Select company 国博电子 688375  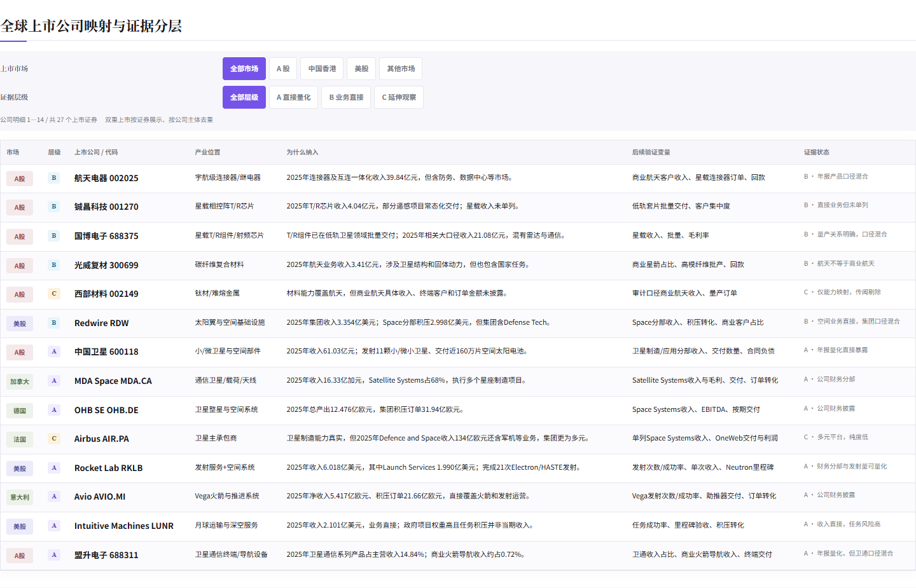tap(106, 236)
